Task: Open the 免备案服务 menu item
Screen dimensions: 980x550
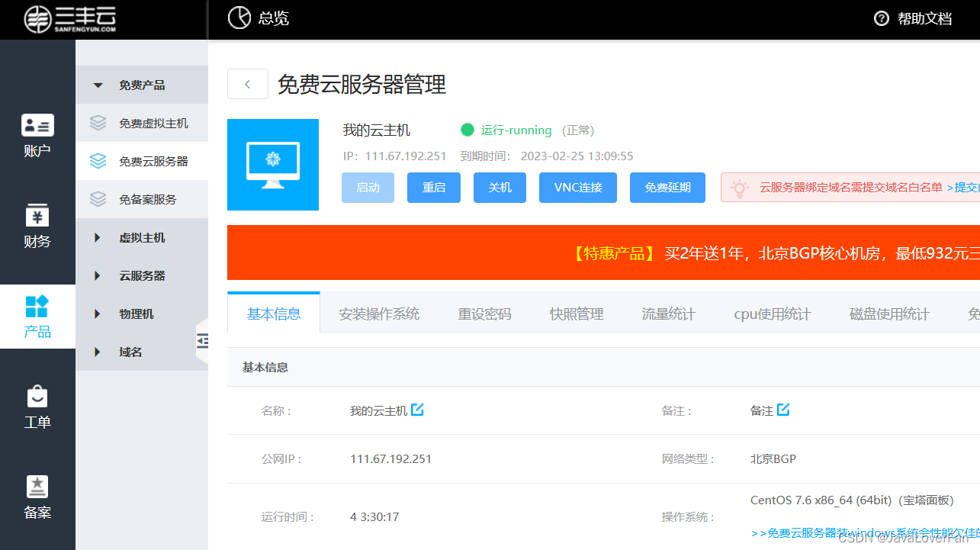Action: point(142,199)
